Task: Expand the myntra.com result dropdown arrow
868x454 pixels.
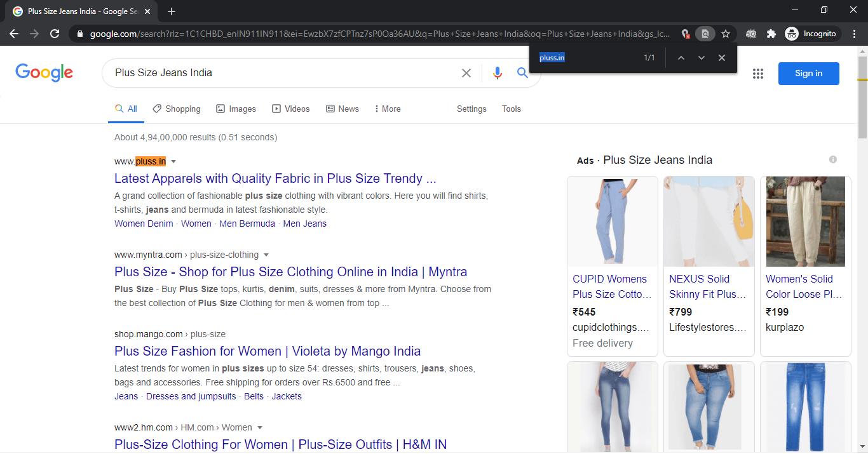Action: [x=266, y=255]
